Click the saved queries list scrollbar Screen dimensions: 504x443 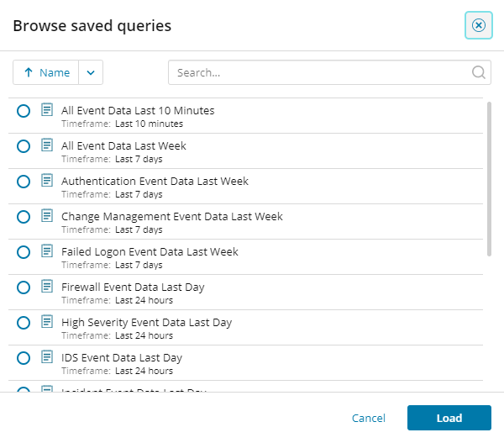point(489,178)
